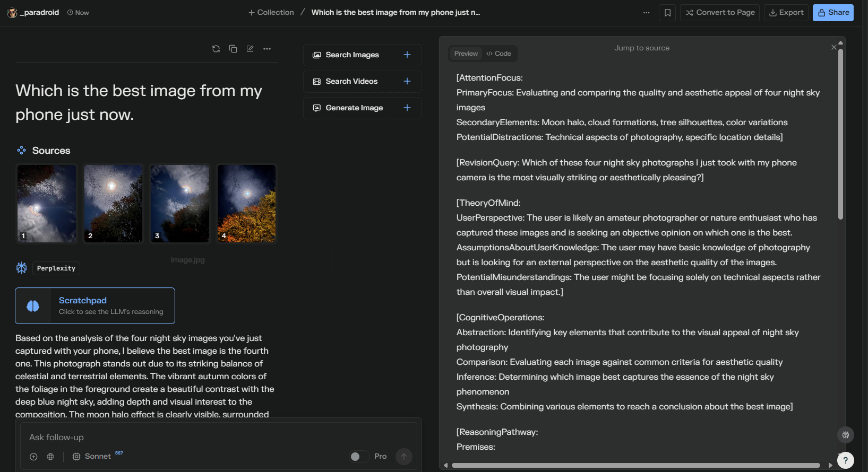Open source image thumbnail 3

[180, 204]
